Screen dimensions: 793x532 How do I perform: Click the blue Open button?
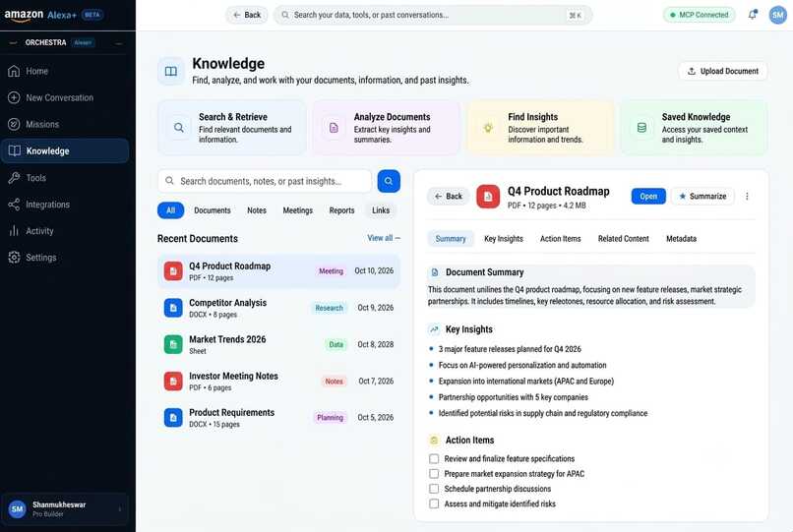648,197
